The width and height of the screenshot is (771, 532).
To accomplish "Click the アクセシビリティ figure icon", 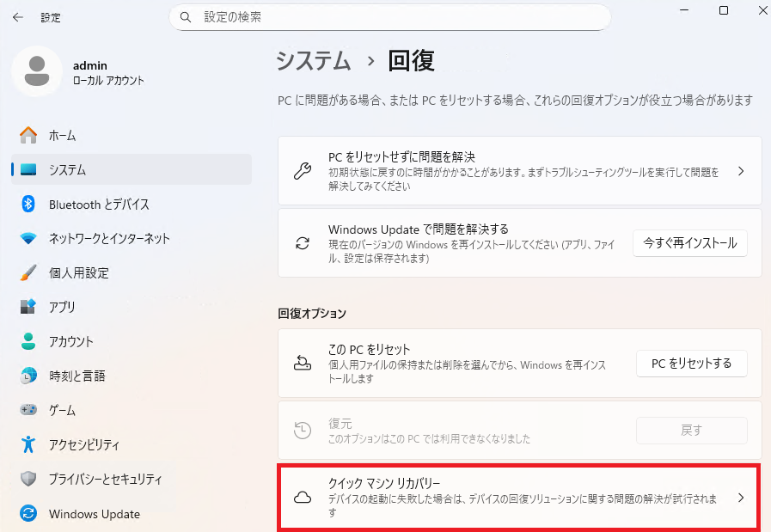I will (x=28, y=444).
